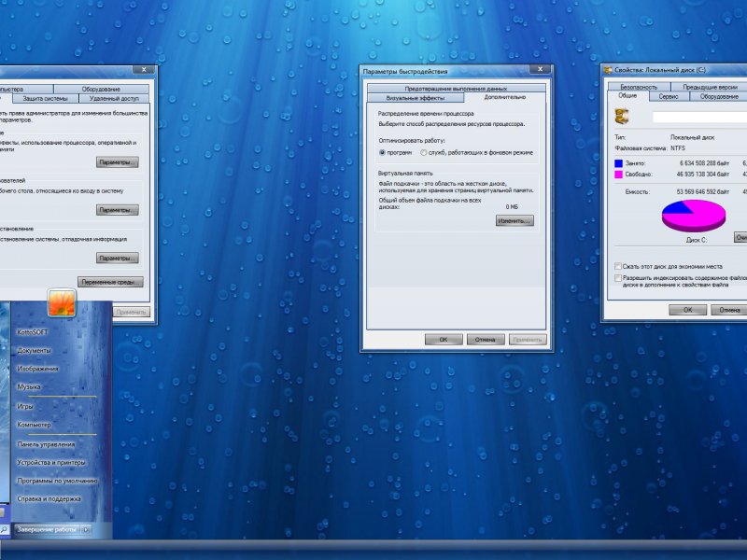Click blue 'Занято' color swatch

618,163
